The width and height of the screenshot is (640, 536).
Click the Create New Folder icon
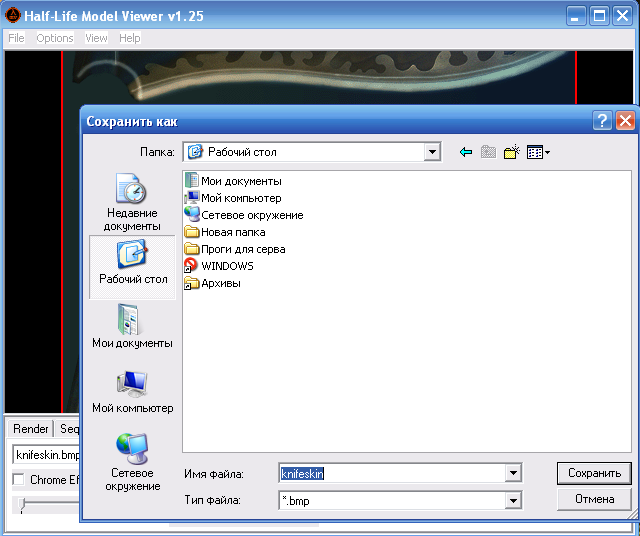[x=512, y=152]
